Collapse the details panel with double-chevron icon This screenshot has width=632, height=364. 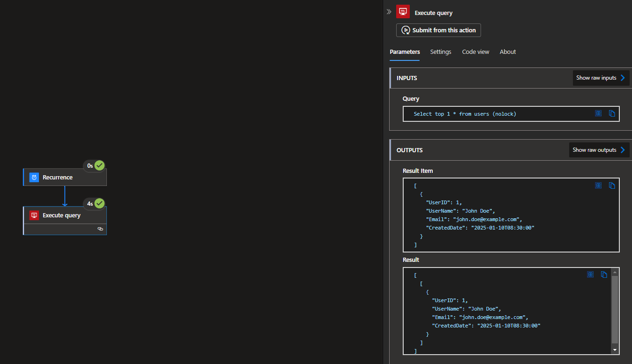click(389, 12)
